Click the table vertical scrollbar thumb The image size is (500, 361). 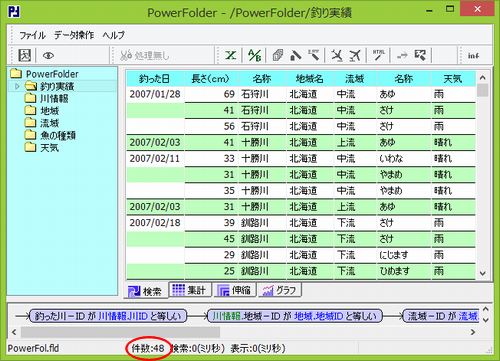482,91
